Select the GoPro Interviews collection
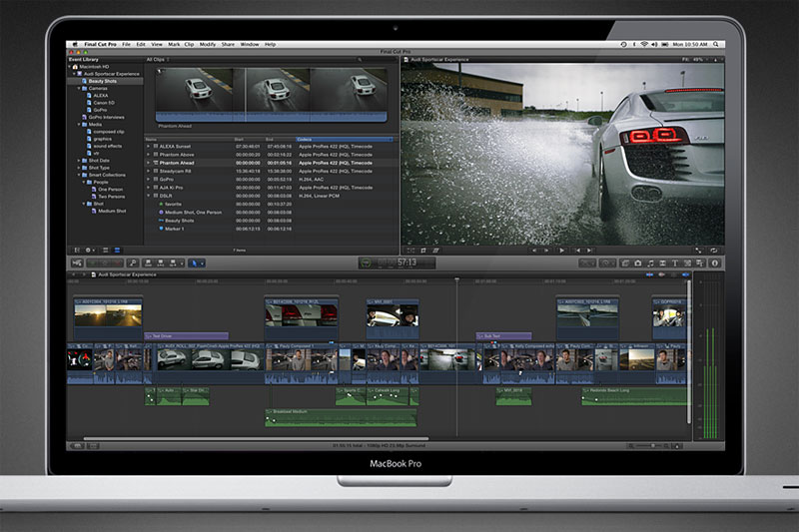 point(106,117)
